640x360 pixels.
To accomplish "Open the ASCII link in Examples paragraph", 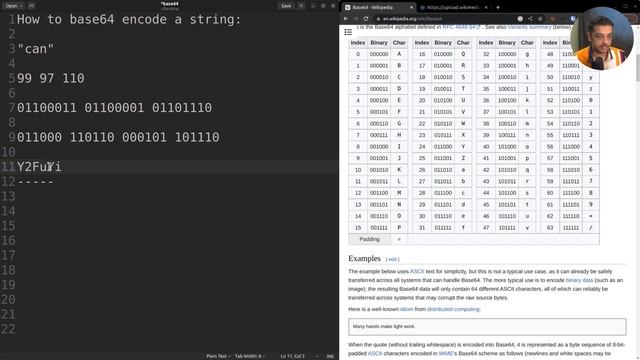I will pos(417,271).
